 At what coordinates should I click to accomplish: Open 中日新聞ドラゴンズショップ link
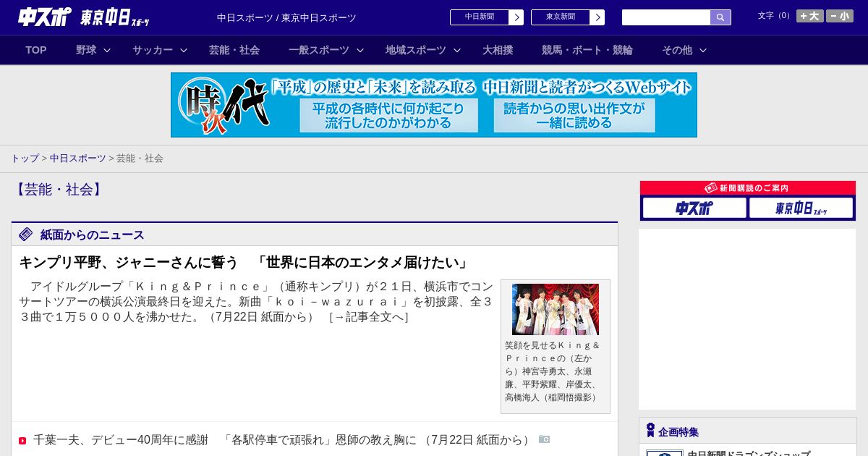749,454
